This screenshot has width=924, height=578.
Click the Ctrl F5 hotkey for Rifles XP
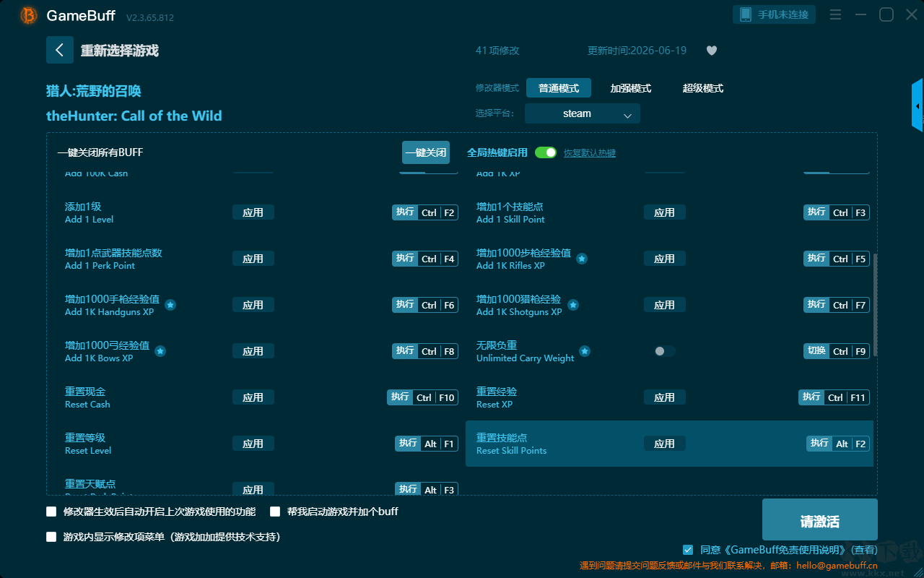(837, 259)
